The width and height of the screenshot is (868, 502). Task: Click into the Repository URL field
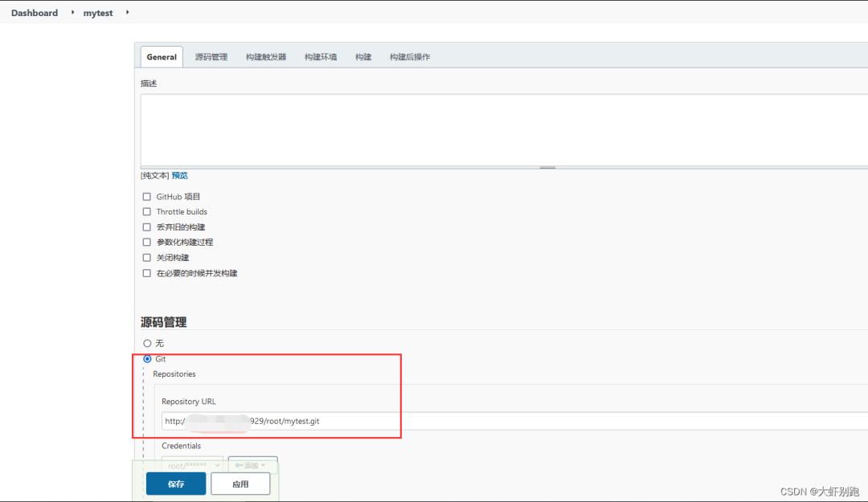(514, 421)
